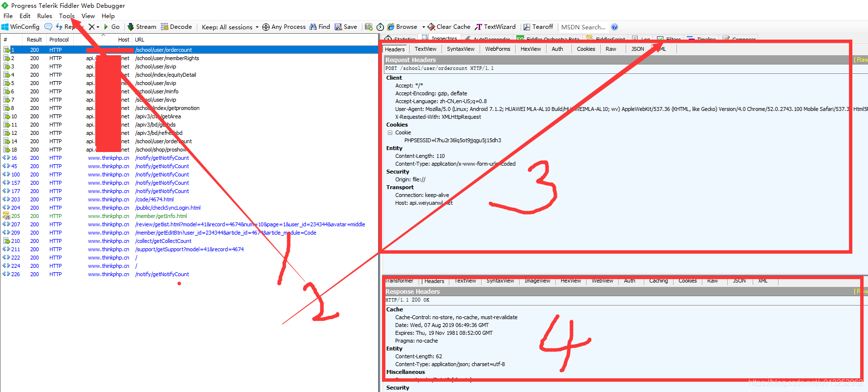Select session /school/index/equityDetail row
The width and height of the screenshot is (868, 392).
point(190,75)
